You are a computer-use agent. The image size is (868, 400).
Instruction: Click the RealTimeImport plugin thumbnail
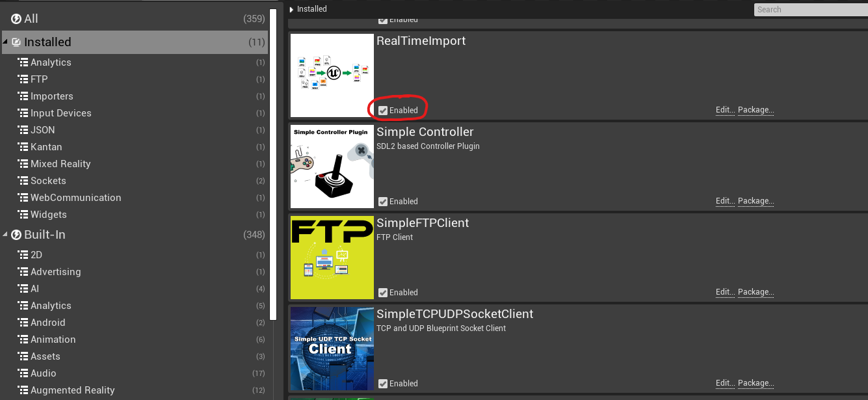(332, 75)
